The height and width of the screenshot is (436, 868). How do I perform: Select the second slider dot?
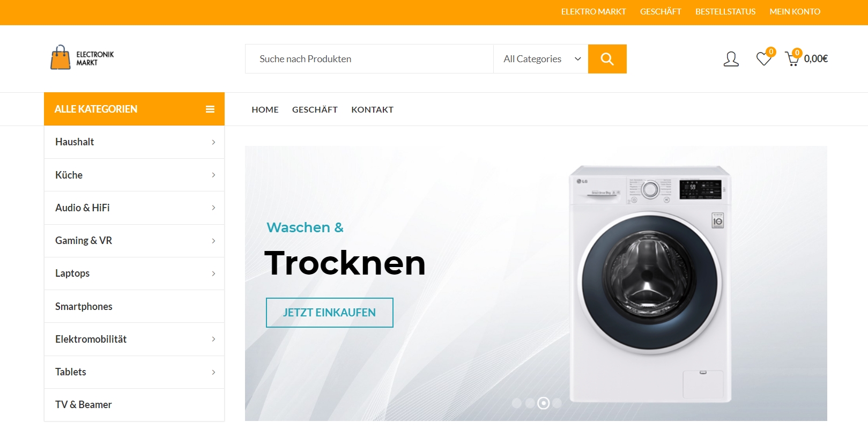pyautogui.click(x=530, y=403)
